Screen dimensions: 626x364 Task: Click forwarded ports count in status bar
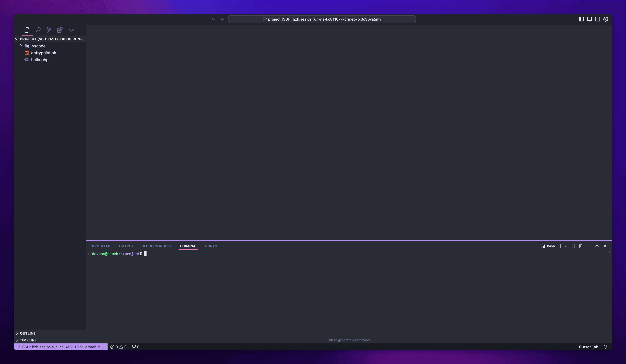pyautogui.click(x=136, y=347)
